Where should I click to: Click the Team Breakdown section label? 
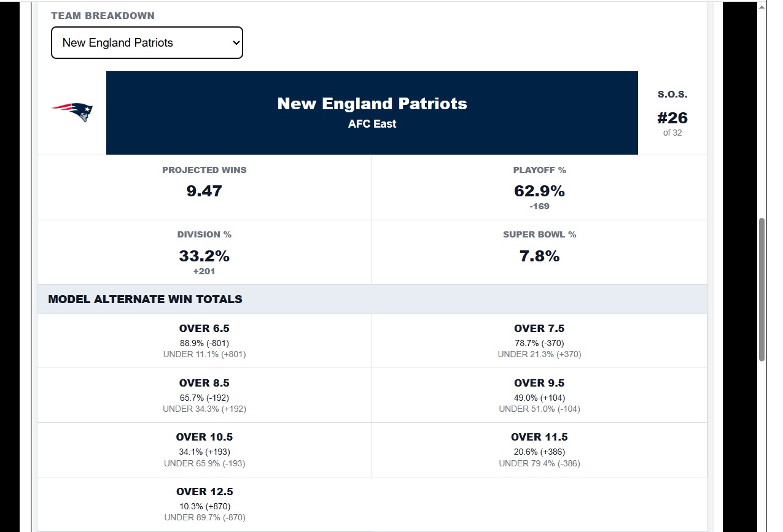[x=103, y=16]
